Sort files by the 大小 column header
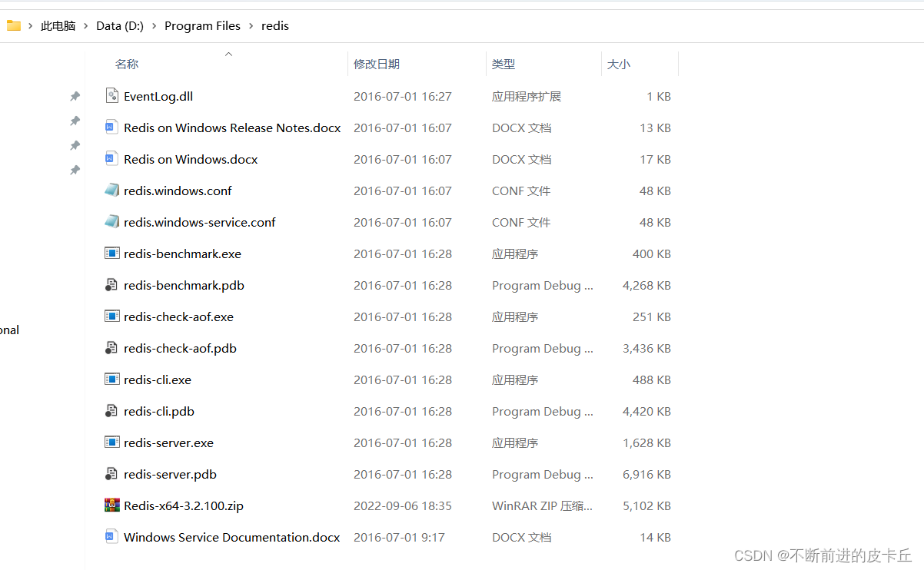 619,65
